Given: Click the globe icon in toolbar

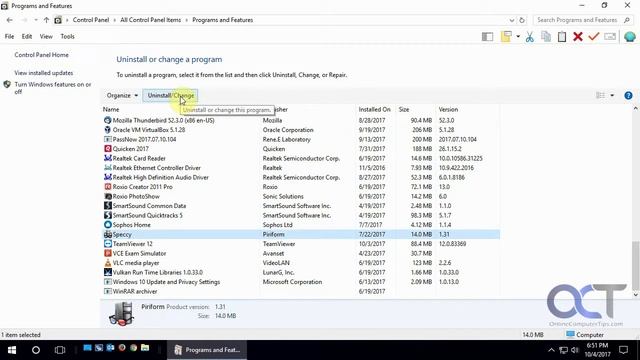Looking at the screenshot, I should pyautogui.click(x=630, y=37).
